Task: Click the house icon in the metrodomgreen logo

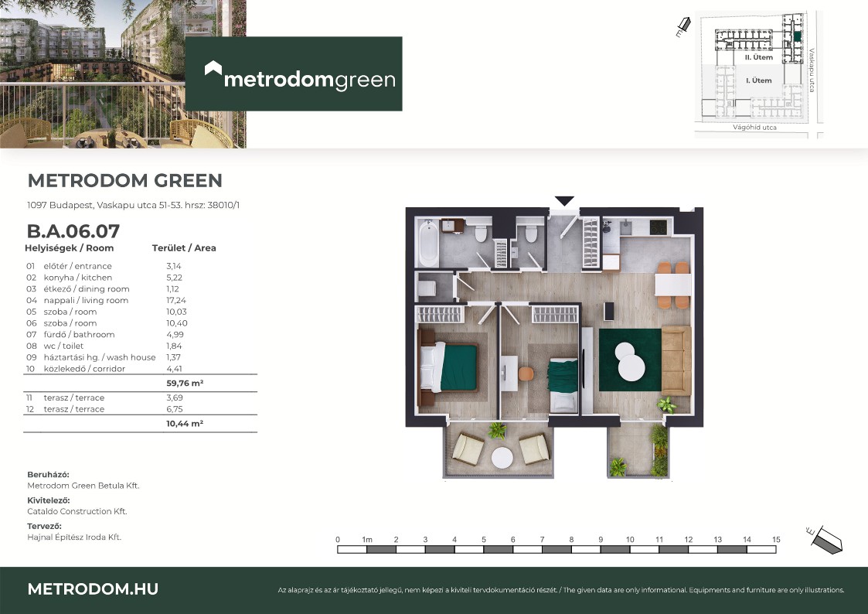Action: point(213,70)
